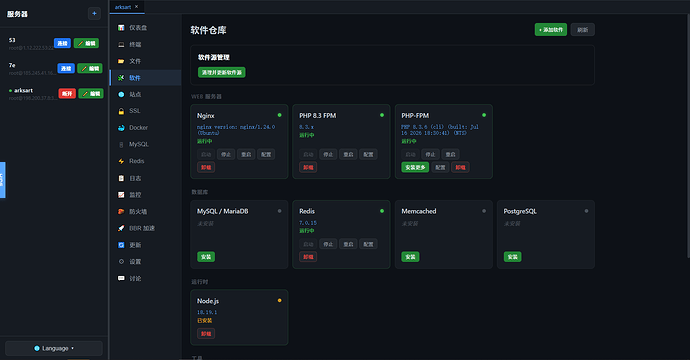Screen dimensions: 690x360
Task: Close the arksart tab
Action: click(136, 7)
